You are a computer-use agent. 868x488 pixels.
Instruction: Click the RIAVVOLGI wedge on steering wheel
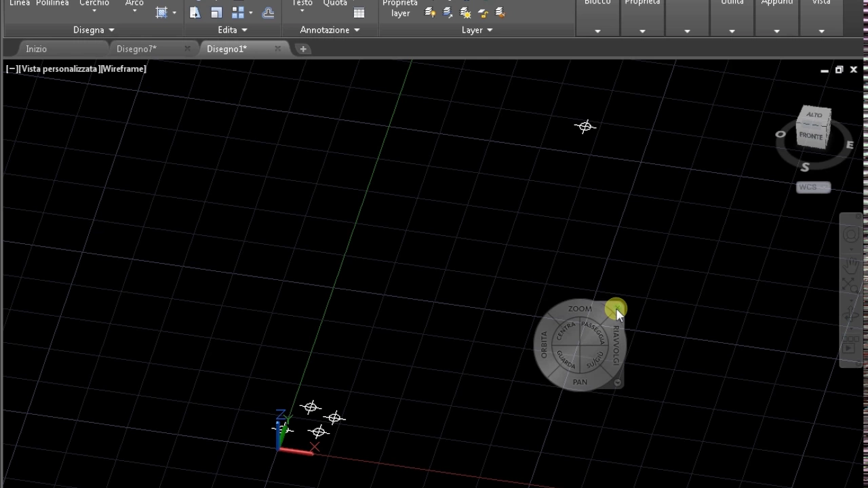coord(616,345)
